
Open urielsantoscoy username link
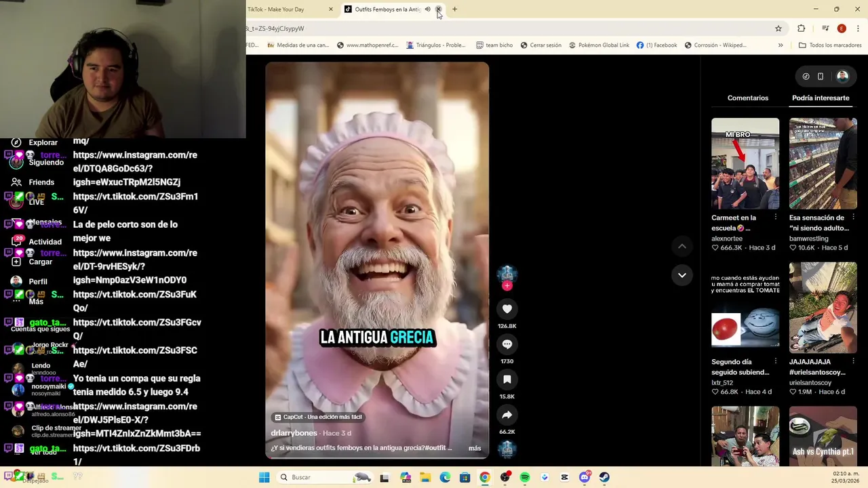point(810,383)
